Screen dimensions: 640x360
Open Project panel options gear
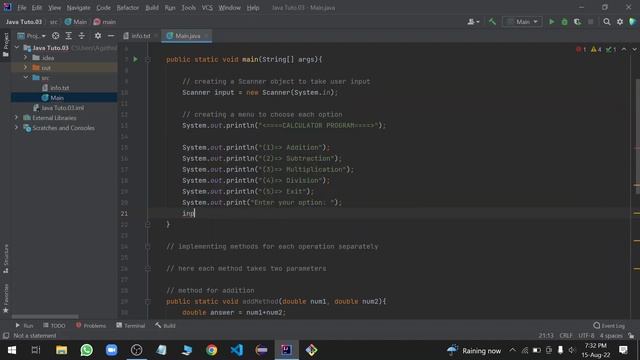[98, 36]
